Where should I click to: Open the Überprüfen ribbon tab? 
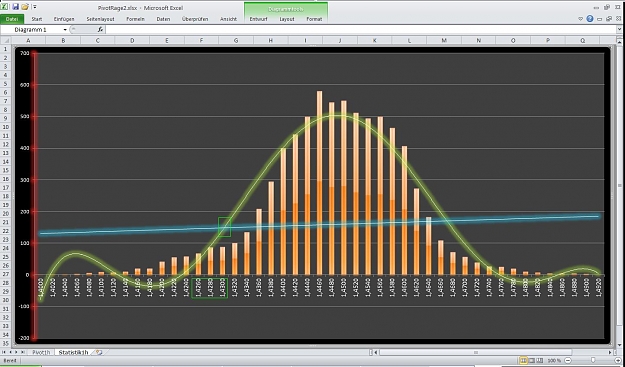pyautogui.click(x=195, y=19)
